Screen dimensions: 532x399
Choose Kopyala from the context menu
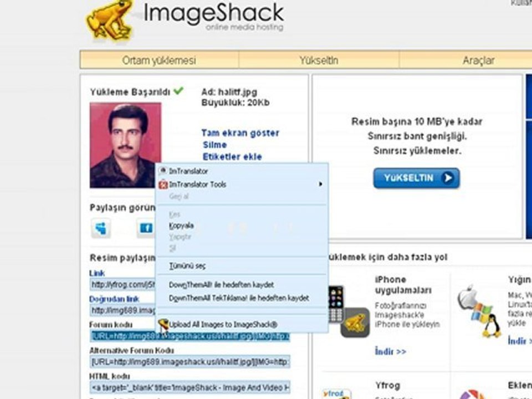click(x=181, y=226)
